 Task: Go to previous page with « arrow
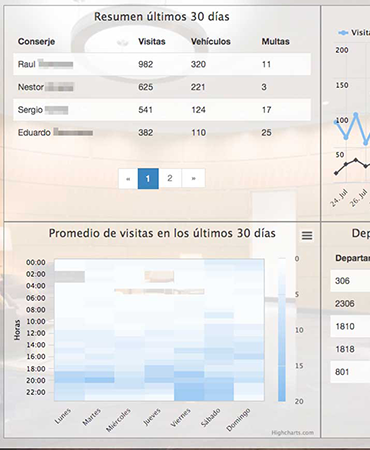[128, 178]
